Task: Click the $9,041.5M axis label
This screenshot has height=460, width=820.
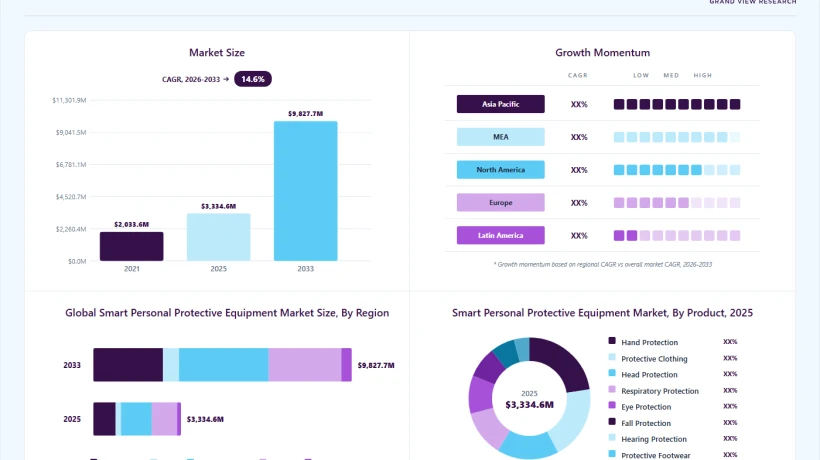Action: (71, 132)
